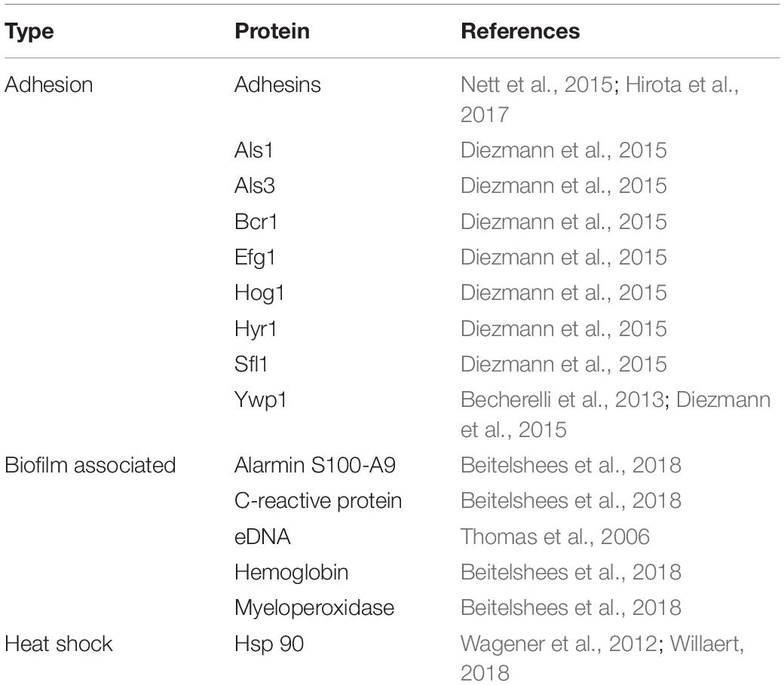Click the Protein column header
The image size is (784, 685).
tap(272, 31)
